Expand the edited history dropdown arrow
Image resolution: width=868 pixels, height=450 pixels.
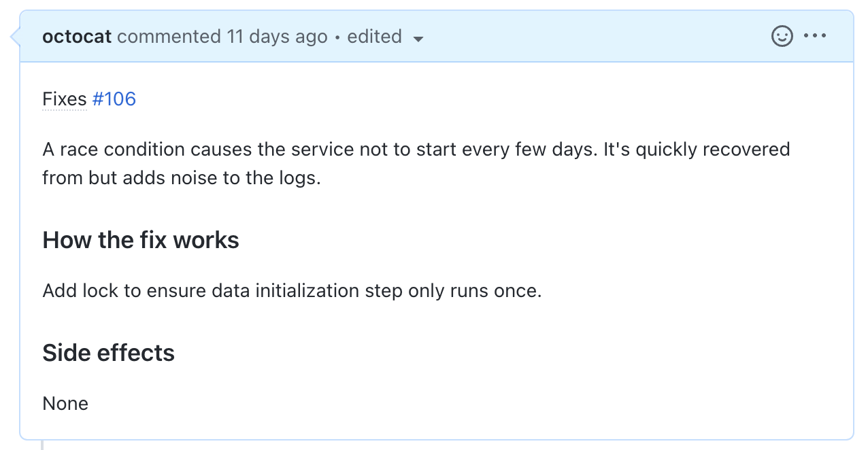(x=418, y=39)
